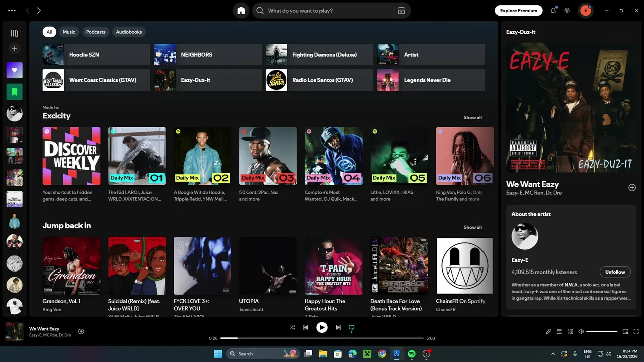Open the Eazy-Duz-It cover in side panel

571,108
